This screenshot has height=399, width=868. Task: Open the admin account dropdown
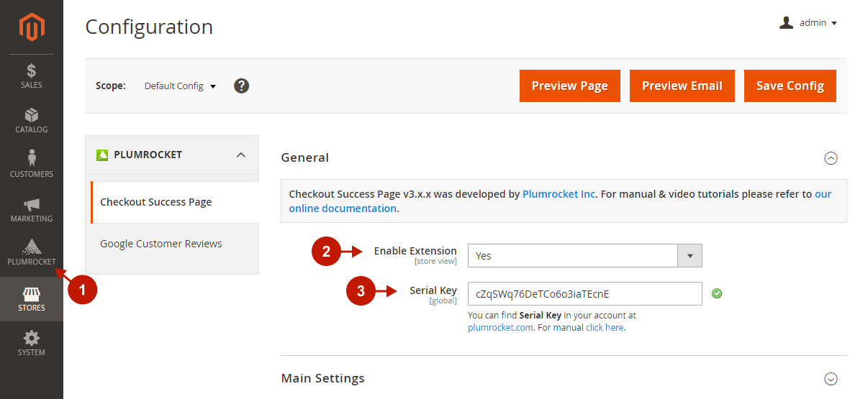(808, 23)
